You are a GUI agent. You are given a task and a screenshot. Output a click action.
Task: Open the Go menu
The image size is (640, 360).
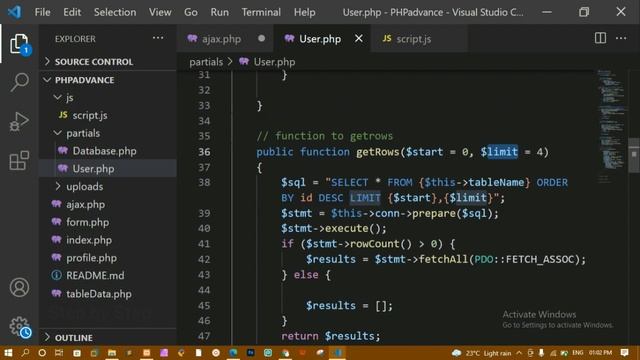click(x=191, y=12)
